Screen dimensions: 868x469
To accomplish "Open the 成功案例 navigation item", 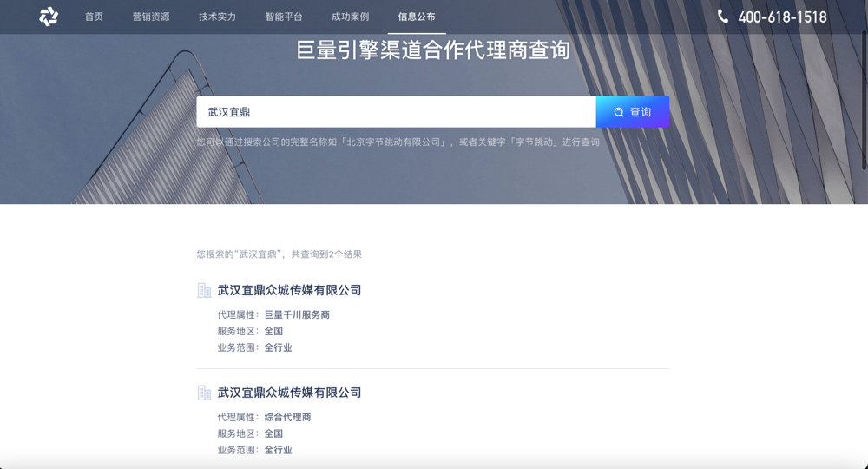I will click(350, 17).
